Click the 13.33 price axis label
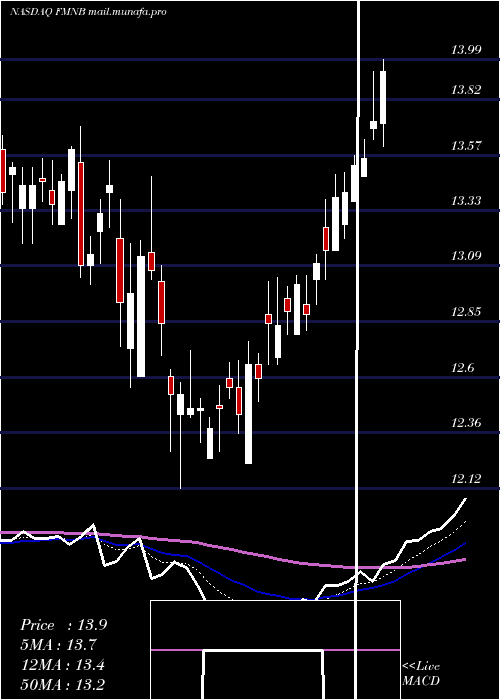 (466, 201)
